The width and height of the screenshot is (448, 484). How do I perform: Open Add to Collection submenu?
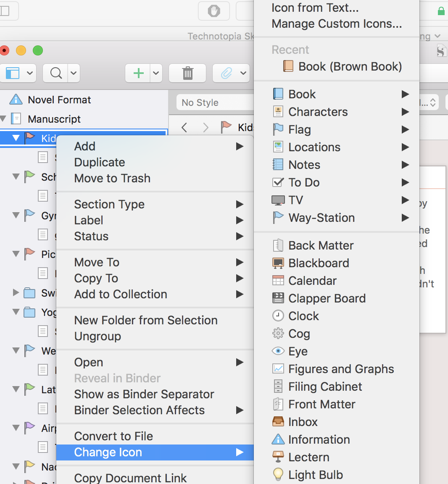(x=155, y=295)
